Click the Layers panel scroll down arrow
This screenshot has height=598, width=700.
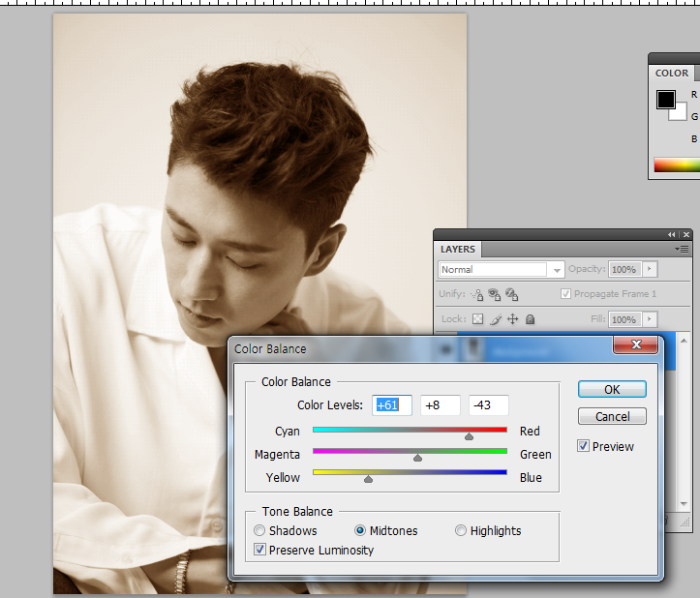pyautogui.click(x=684, y=503)
